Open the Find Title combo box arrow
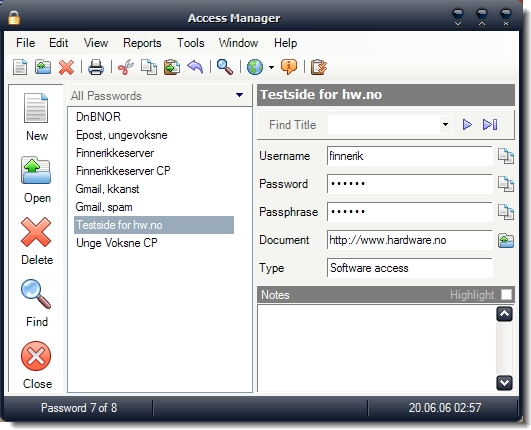The image size is (531, 430). [445, 125]
